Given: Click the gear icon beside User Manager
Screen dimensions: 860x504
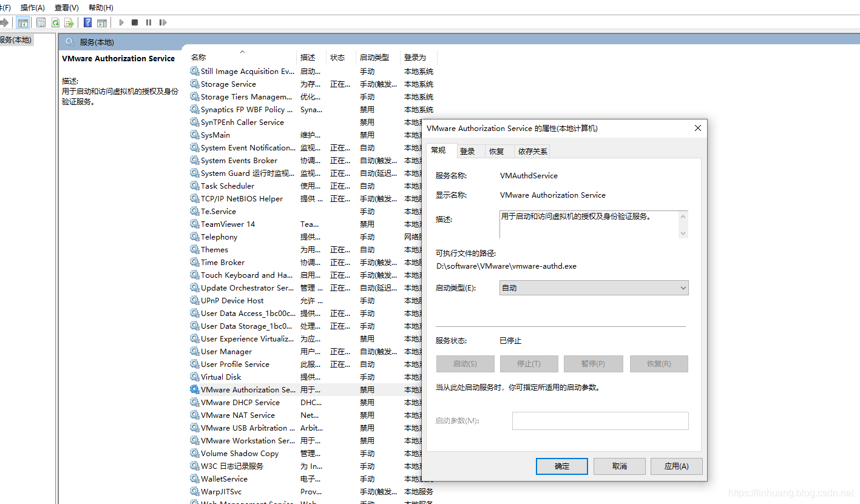Looking at the screenshot, I should coord(194,351).
